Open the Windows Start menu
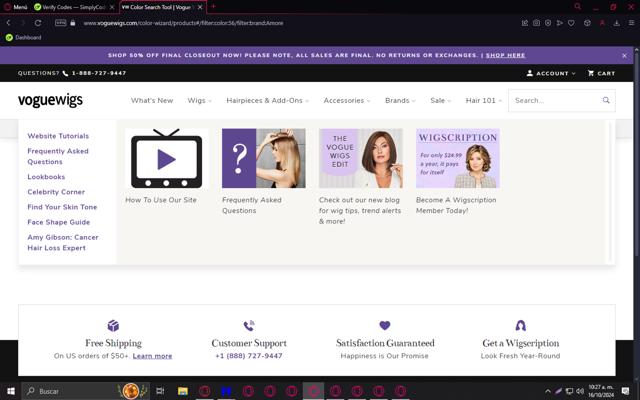The height and width of the screenshot is (400, 640). point(11,391)
